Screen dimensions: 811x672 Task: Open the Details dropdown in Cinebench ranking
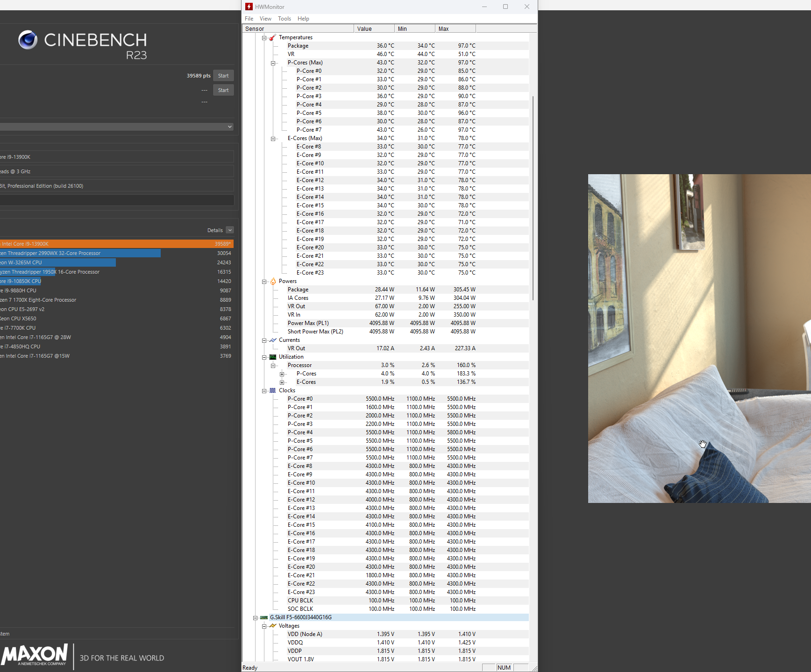[230, 230]
